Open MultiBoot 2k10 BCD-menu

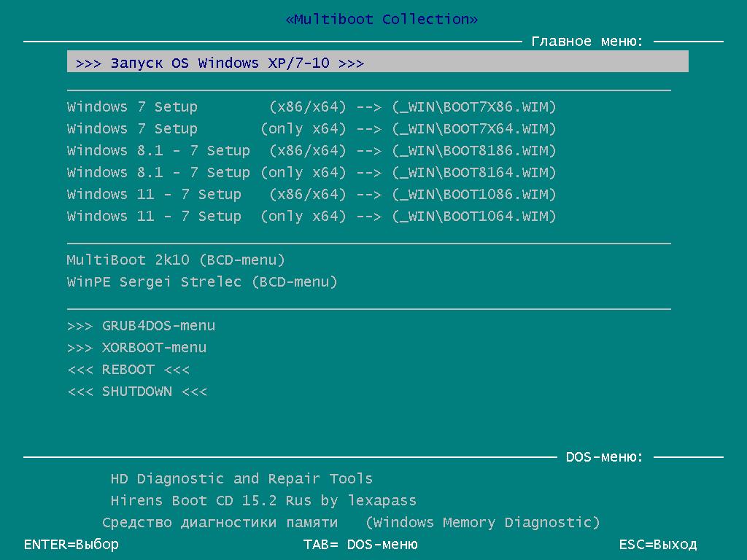pos(176,260)
